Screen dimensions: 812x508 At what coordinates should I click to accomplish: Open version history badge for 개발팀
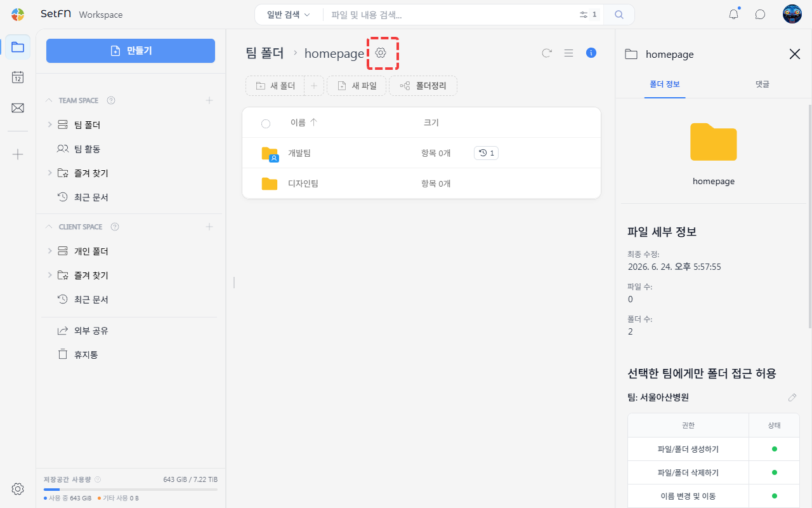pyautogui.click(x=486, y=153)
